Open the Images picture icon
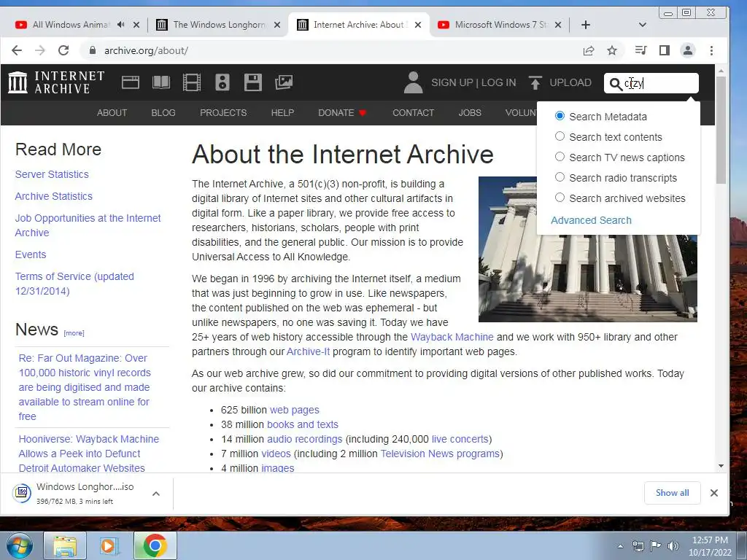The image size is (747, 560). pyautogui.click(x=284, y=82)
